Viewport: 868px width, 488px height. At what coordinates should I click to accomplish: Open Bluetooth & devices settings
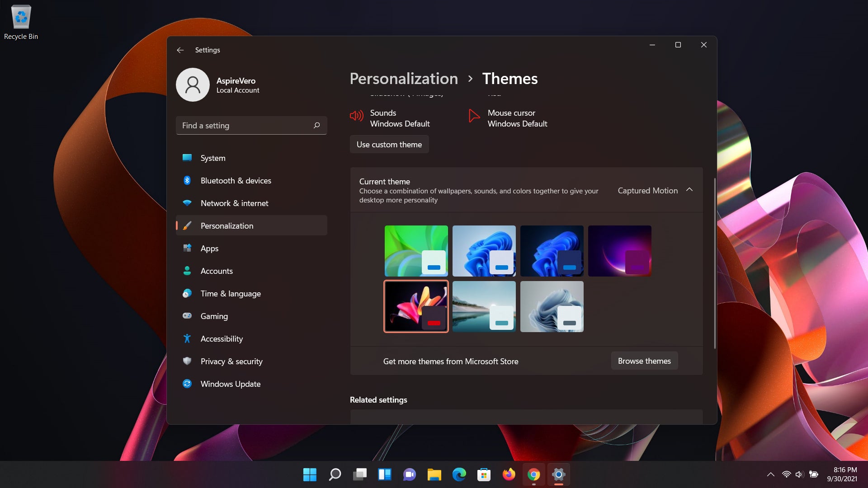[251, 180]
